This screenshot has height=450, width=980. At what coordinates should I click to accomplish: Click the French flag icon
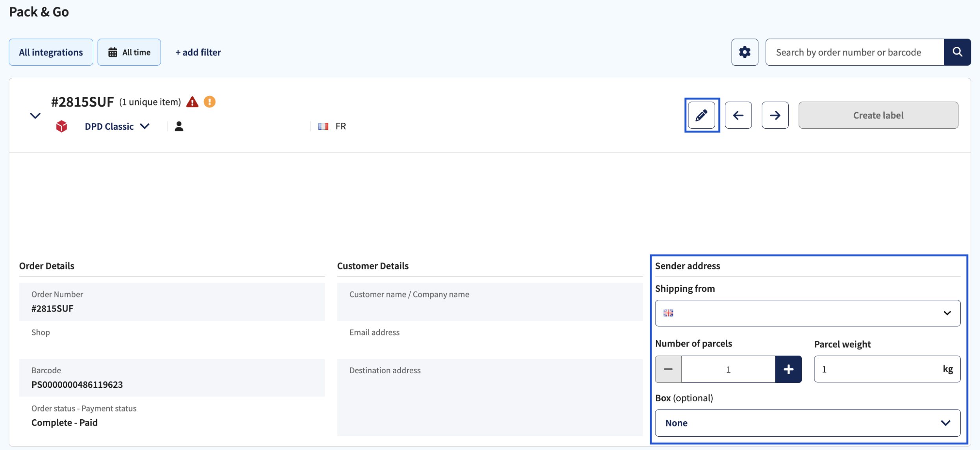pos(323,126)
